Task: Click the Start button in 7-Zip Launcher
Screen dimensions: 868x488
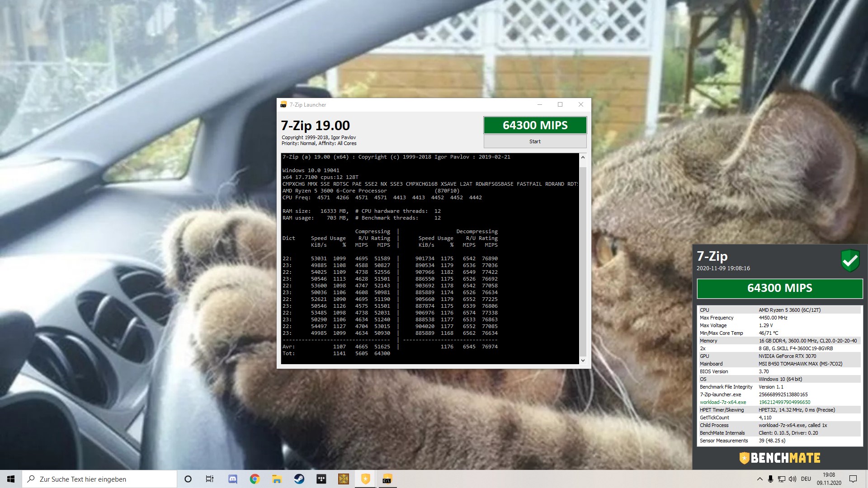Action: [x=535, y=141]
